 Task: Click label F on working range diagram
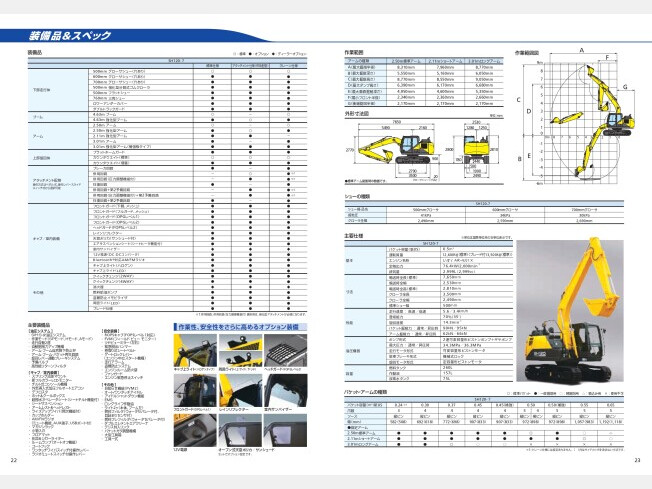tap(607, 58)
